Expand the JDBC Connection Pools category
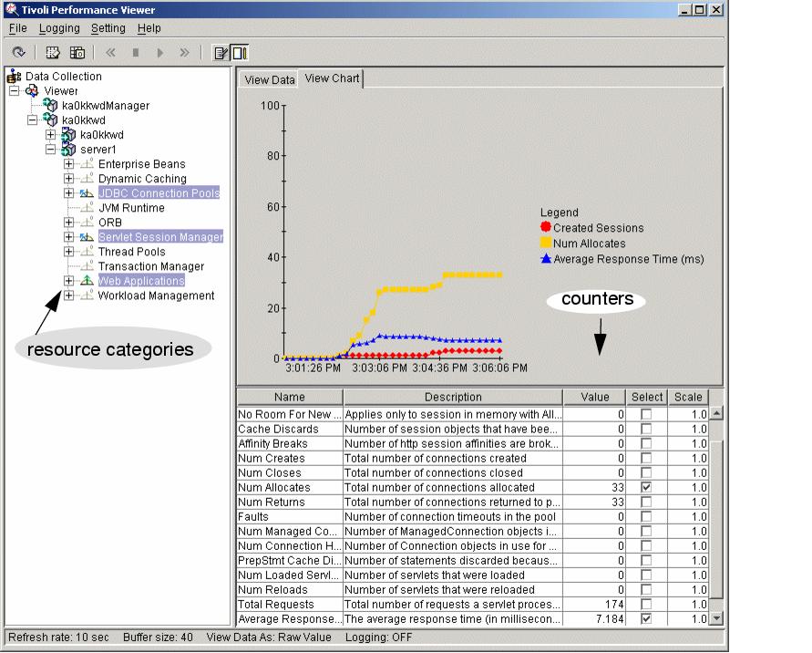This screenshot has height=653, width=812. [x=68, y=193]
